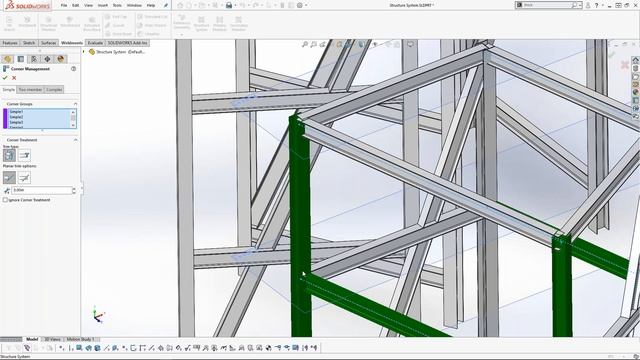Collapse the left panel using its splitter handle

click(x=81, y=189)
